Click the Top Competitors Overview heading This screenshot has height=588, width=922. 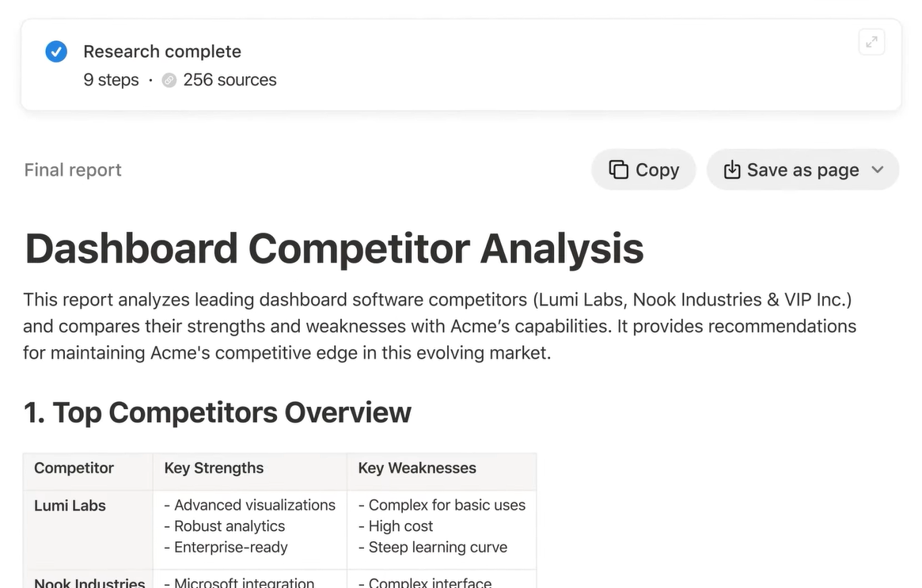(x=217, y=412)
